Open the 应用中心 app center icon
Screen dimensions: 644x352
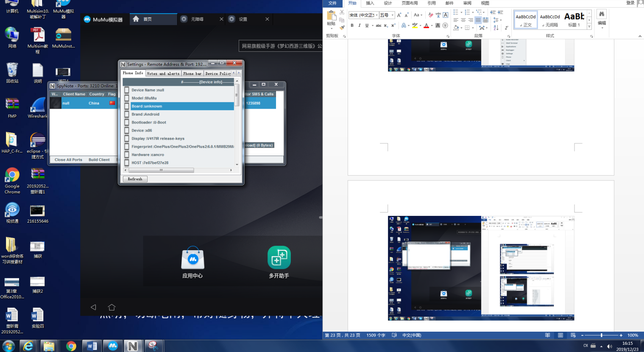192,258
